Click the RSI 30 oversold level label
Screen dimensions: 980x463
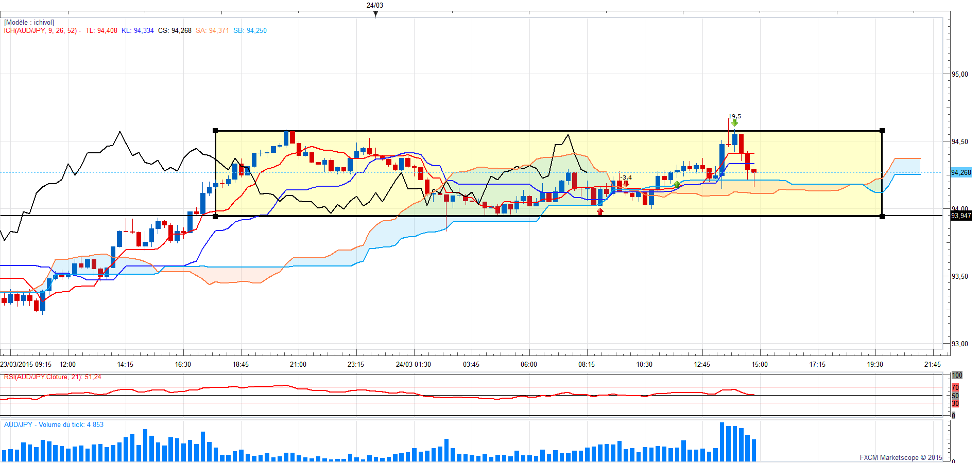point(955,403)
